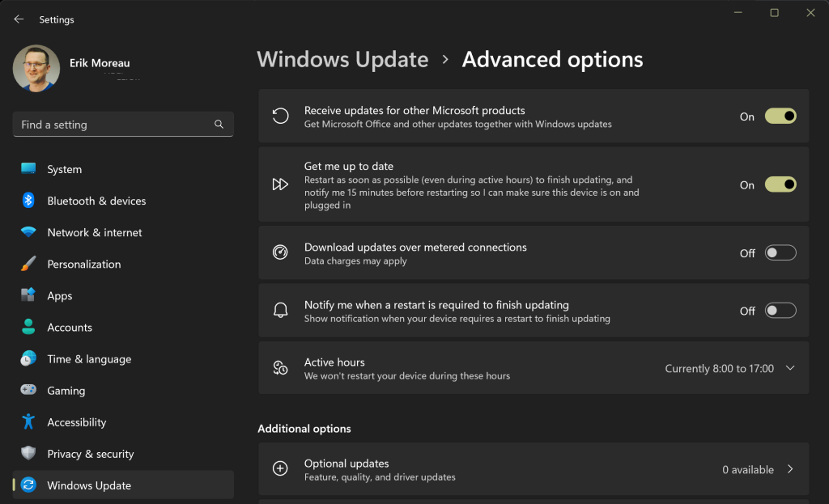Turn on restart notification toggle
Image resolution: width=829 pixels, height=504 pixels.
tap(780, 311)
